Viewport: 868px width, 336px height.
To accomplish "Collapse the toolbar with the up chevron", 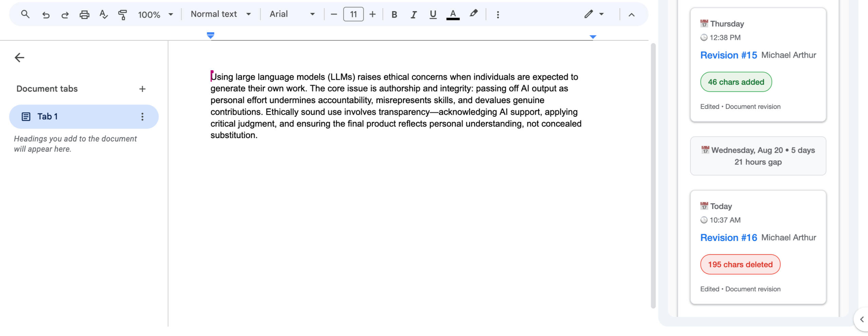I will (631, 15).
